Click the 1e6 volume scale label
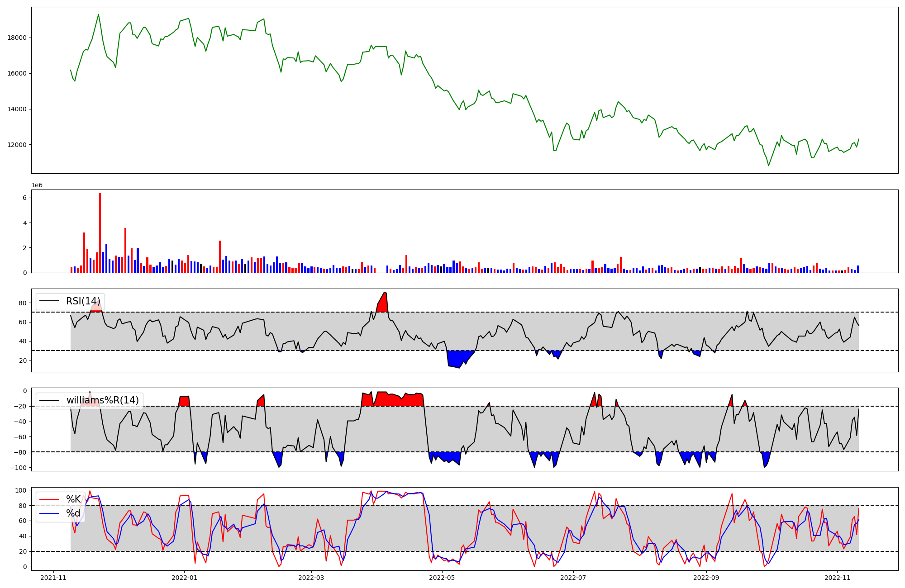905x588 pixels. point(37,185)
